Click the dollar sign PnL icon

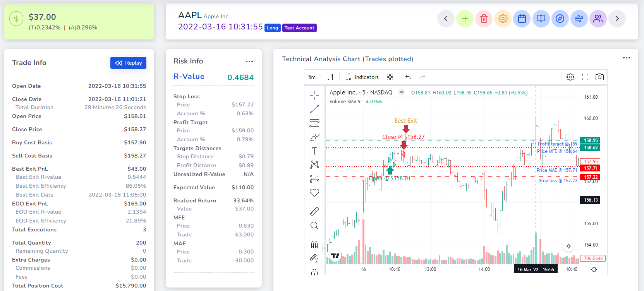[16, 19]
